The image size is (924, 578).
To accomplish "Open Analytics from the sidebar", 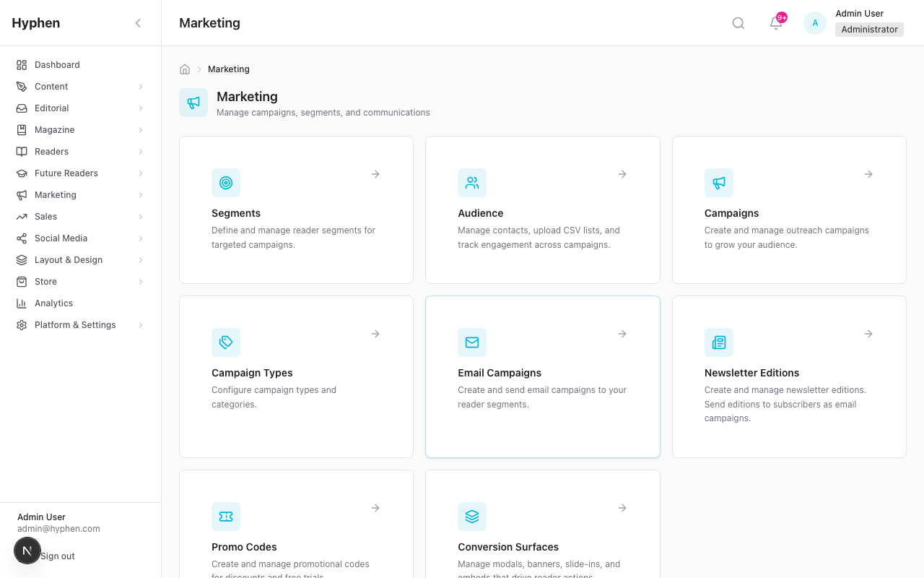I will [x=54, y=303].
